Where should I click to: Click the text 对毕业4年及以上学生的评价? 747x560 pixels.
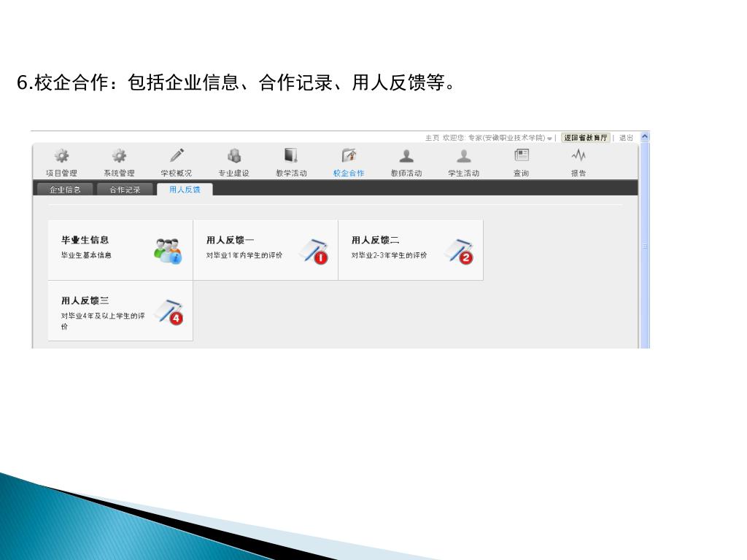(x=103, y=321)
